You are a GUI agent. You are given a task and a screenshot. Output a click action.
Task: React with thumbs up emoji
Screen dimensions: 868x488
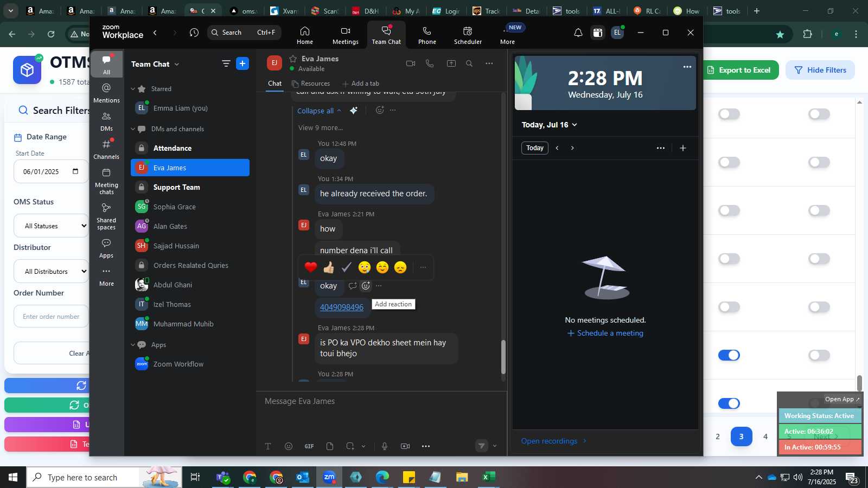pos(329,267)
